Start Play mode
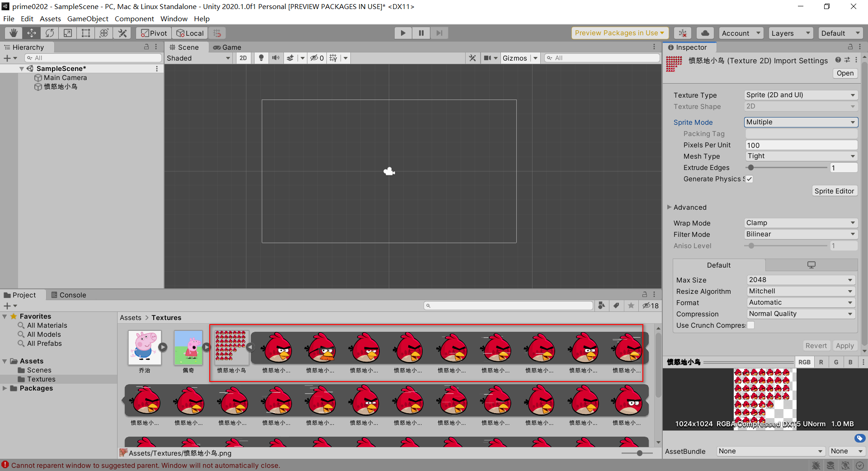 (x=403, y=33)
